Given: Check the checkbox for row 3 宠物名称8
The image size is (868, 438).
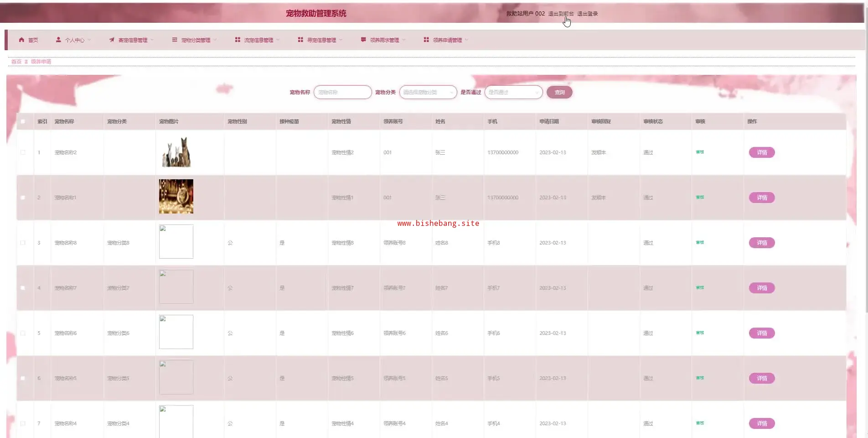Looking at the screenshot, I should coord(23,243).
